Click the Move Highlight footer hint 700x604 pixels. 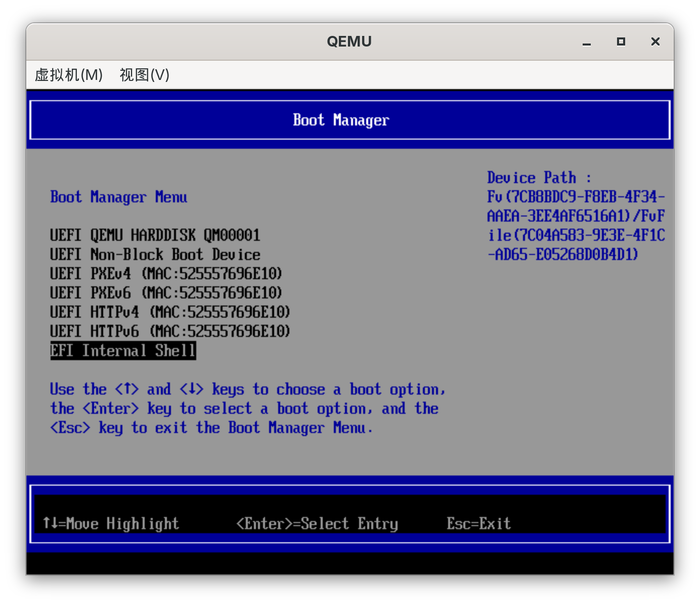[x=111, y=524]
